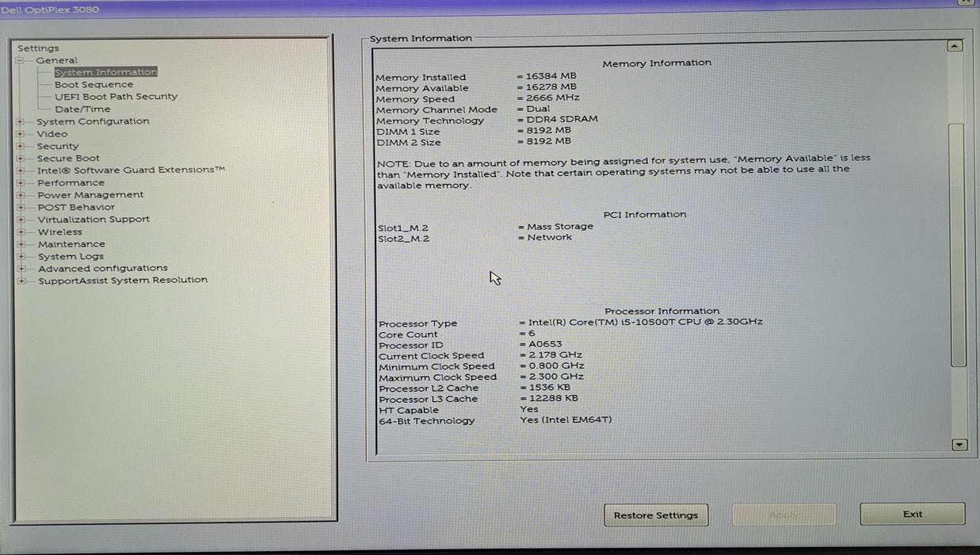Click the PCI Information heading

pos(645,215)
